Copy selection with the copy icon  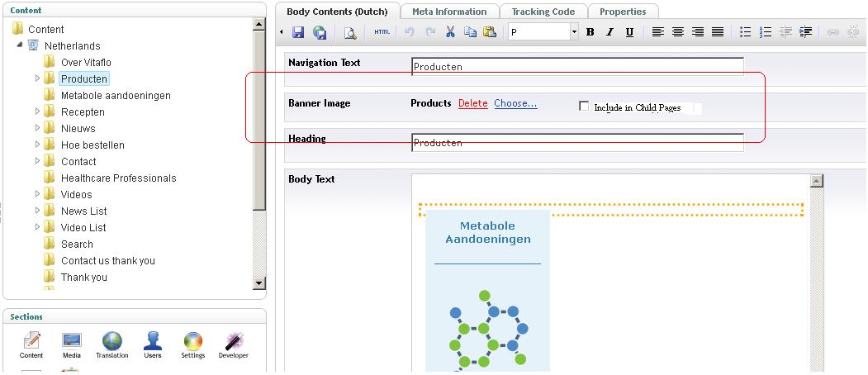click(x=470, y=32)
